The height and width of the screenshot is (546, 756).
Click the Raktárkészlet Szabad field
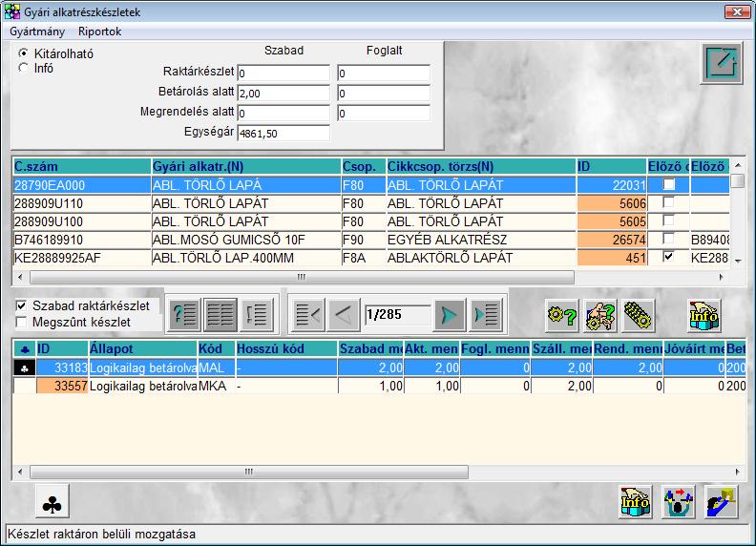283,73
